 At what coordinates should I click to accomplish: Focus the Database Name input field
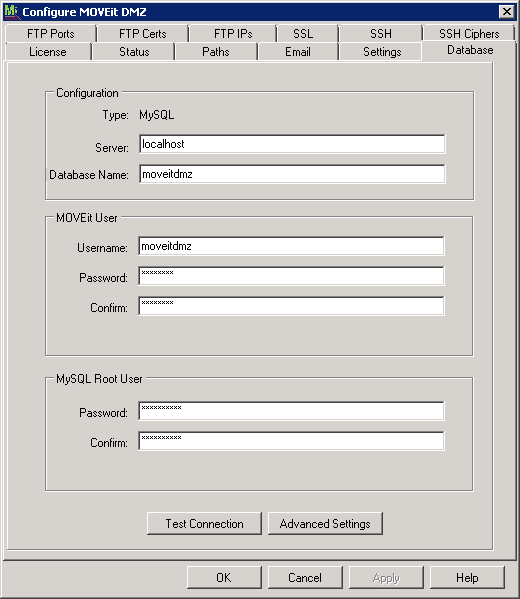(292, 174)
